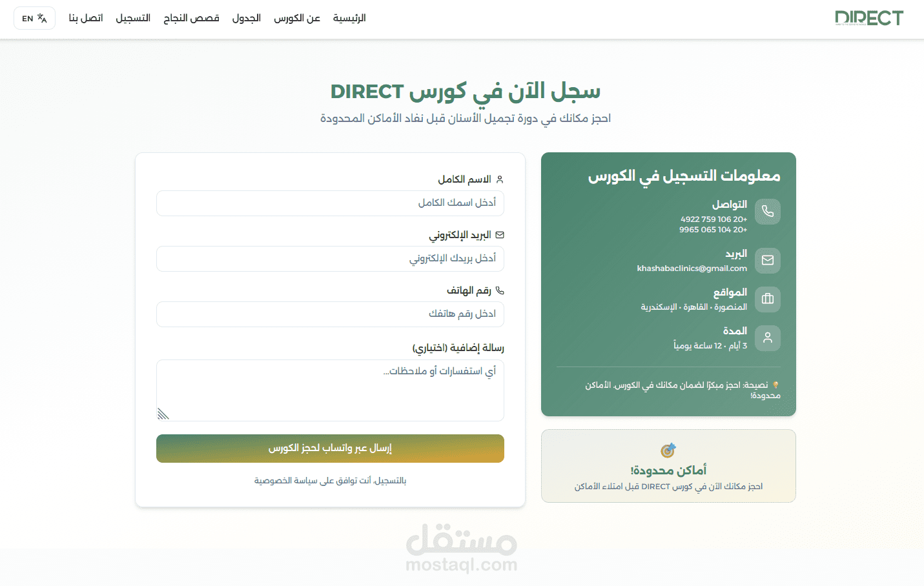Click the رسالة إضافية (اختياري) label

click(458, 349)
